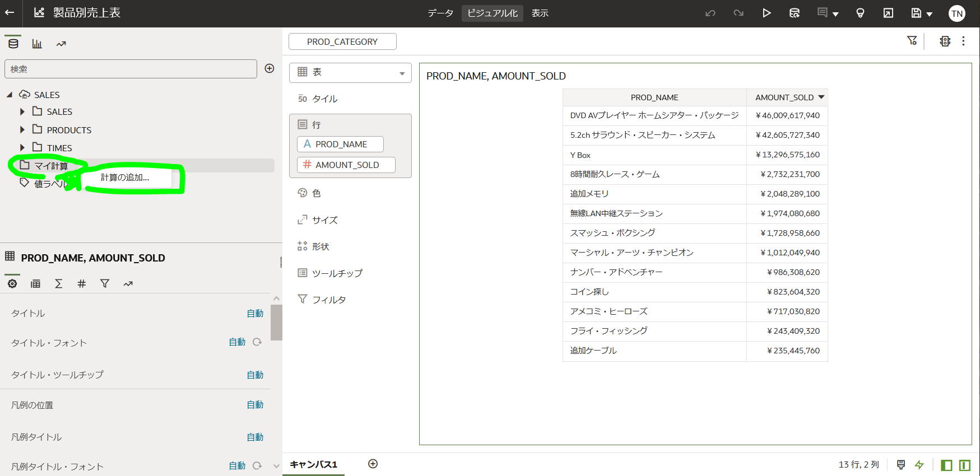This screenshot has width=980, height=476.
Task: Click the ¥46,009,617,940 cell
Action: click(x=787, y=115)
